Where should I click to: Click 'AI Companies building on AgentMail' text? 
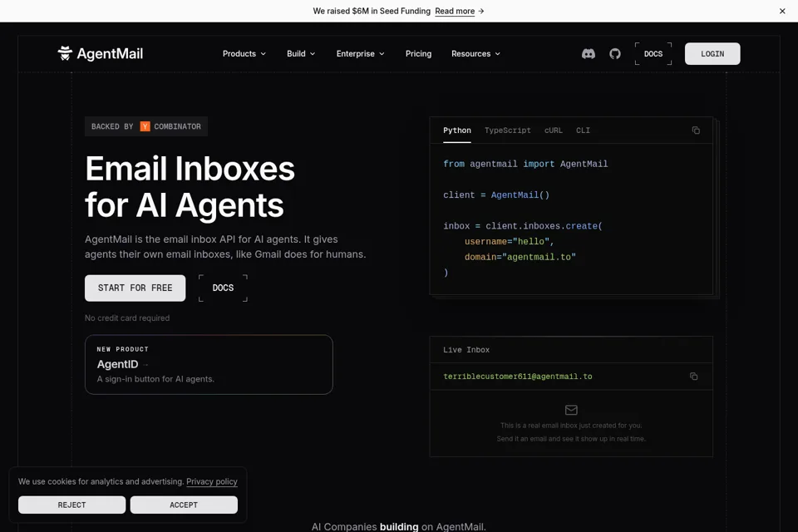tap(398, 526)
